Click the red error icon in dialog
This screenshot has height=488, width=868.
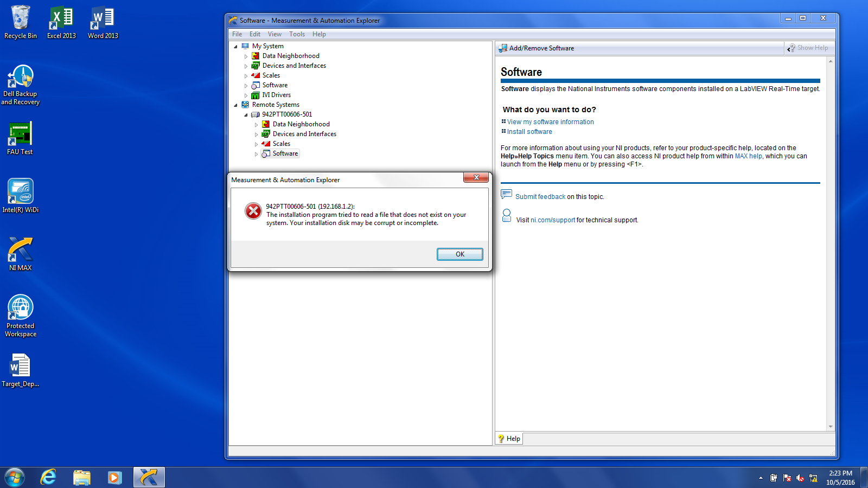tap(253, 211)
